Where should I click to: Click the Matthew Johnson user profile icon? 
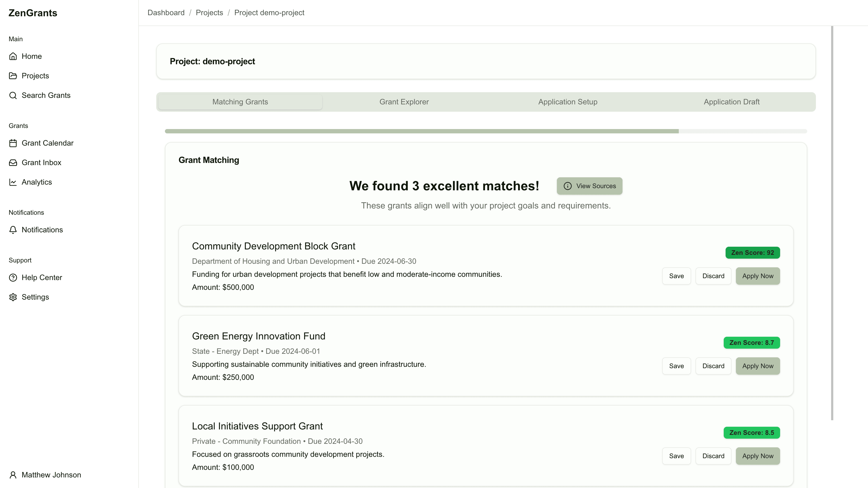13,475
